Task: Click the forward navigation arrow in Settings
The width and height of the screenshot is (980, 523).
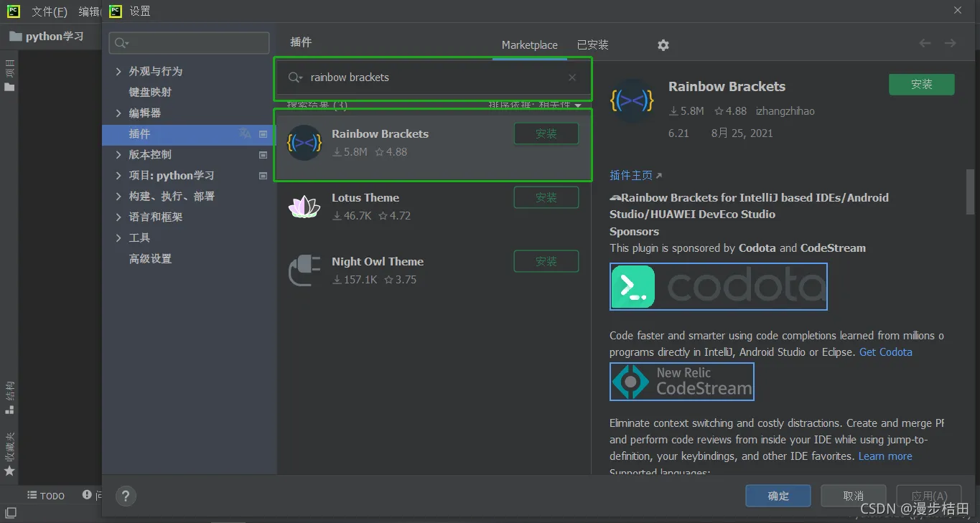Action: pos(950,44)
